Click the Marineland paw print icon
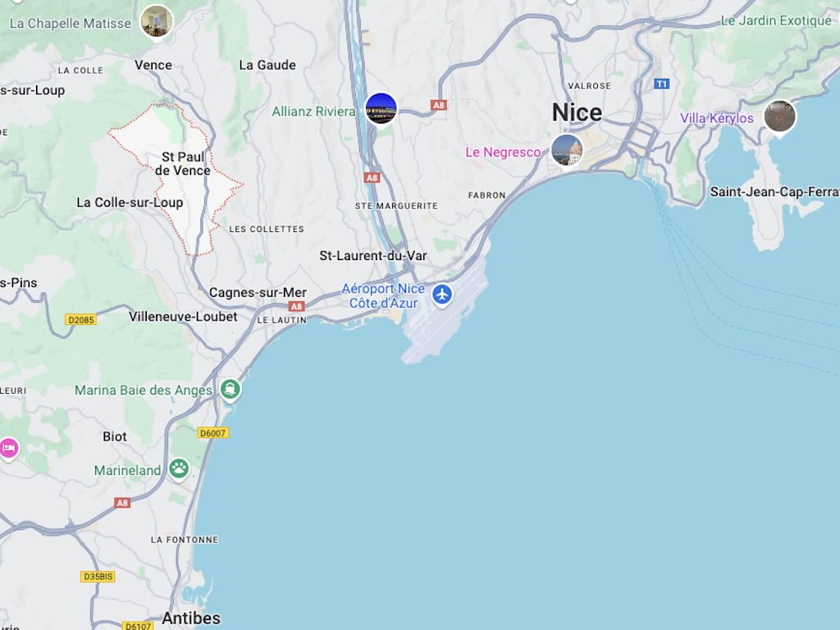This screenshot has width=840, height=630. [179, 469]
